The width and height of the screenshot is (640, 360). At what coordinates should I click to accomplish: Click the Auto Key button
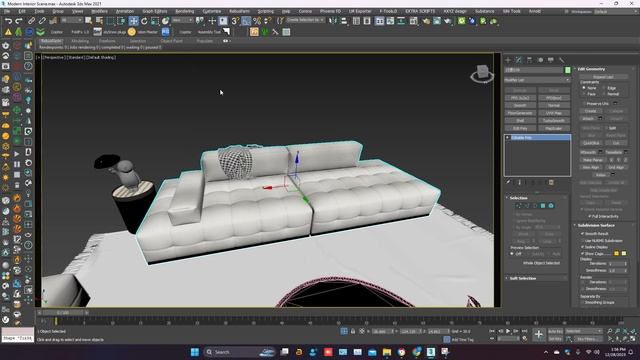click(556, 331)
